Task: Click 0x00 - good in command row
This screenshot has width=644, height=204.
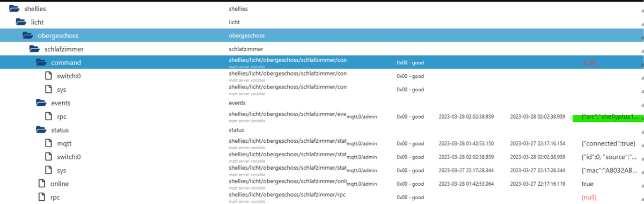Action: point(411,63)
